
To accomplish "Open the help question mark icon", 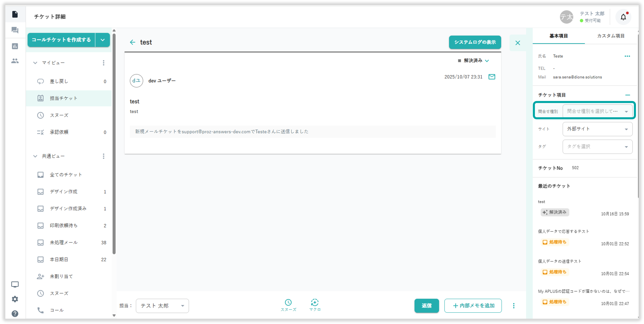I will 15,313.
